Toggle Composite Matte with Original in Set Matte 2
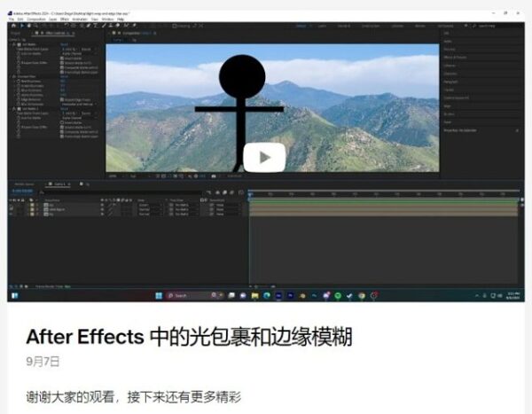 [62, 132]
